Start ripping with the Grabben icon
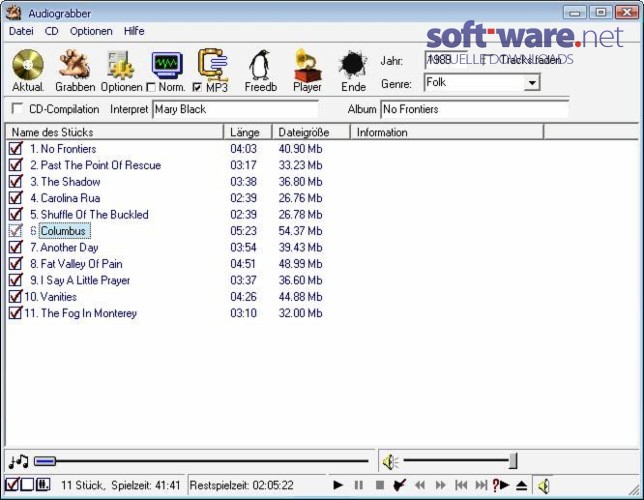This screenshot has height=500, width=644. point(74,65)
